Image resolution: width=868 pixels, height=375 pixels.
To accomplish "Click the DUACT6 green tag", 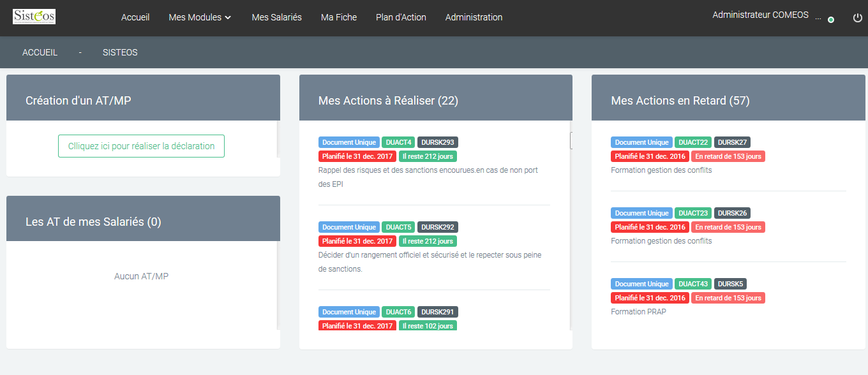I will click(399, 312).
